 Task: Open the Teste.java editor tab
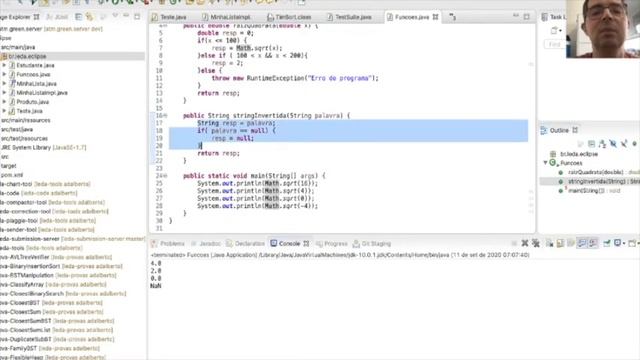(169, 17)
